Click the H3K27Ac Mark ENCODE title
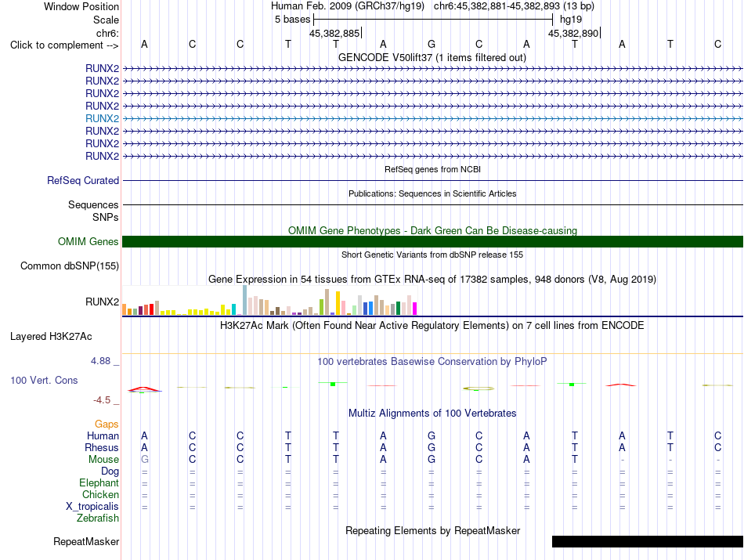The image size is (744, 560). pyautogui.click(x=432, y=326)
